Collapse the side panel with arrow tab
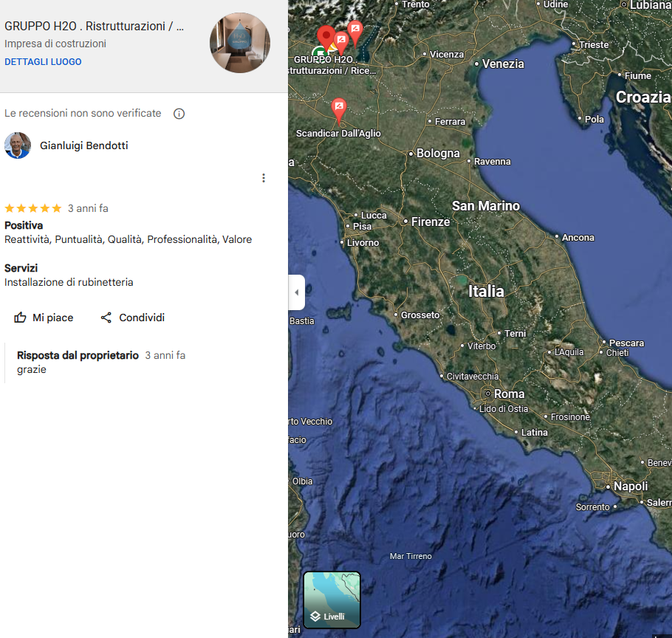 coord(297,292)
